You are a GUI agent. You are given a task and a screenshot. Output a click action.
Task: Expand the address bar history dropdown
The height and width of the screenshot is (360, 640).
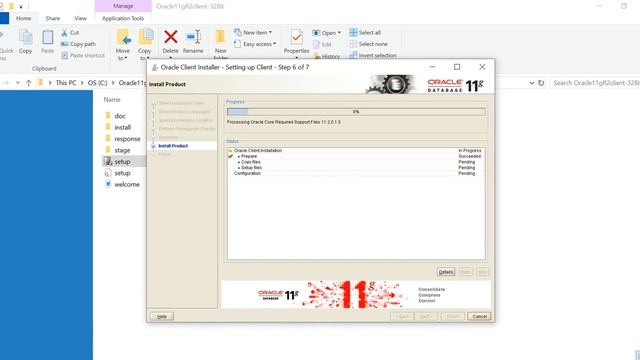pyautogui.click(x=531, y=83)
